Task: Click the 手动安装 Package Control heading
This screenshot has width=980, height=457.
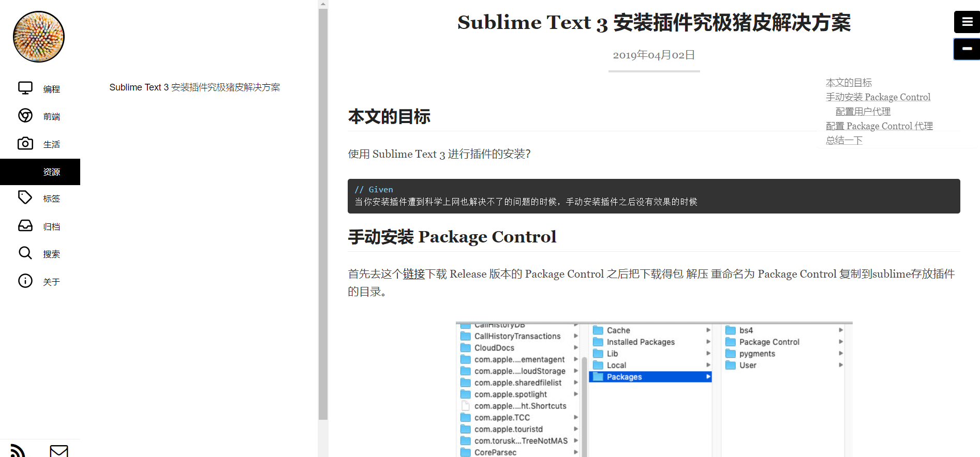Action: tap(452, 237)
